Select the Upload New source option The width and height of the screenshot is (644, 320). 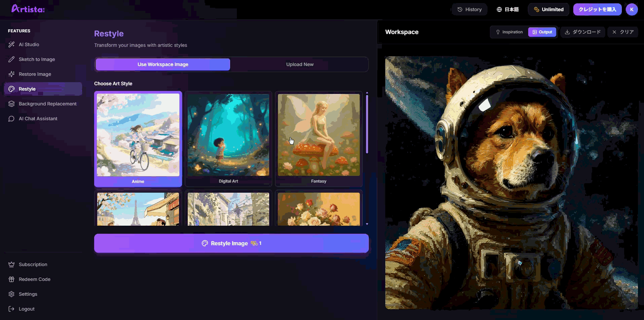tap(299, 64)
